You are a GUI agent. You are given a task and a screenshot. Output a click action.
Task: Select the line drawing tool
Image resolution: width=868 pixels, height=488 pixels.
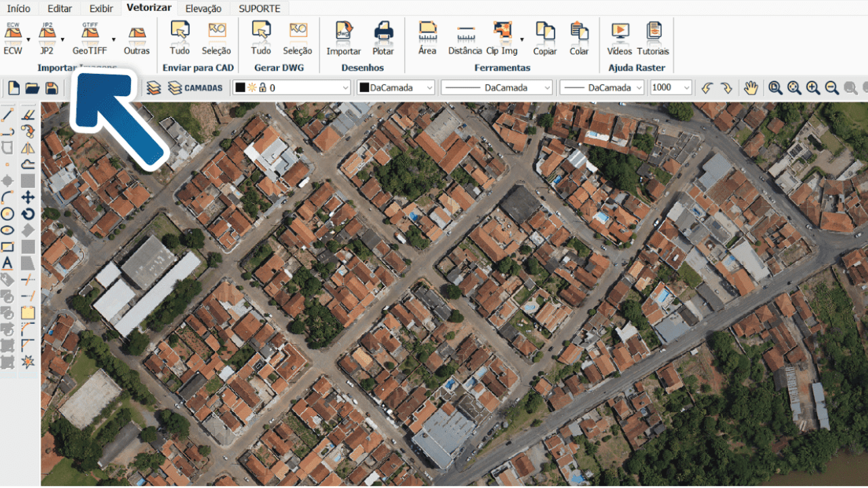[x=7, y=114]
